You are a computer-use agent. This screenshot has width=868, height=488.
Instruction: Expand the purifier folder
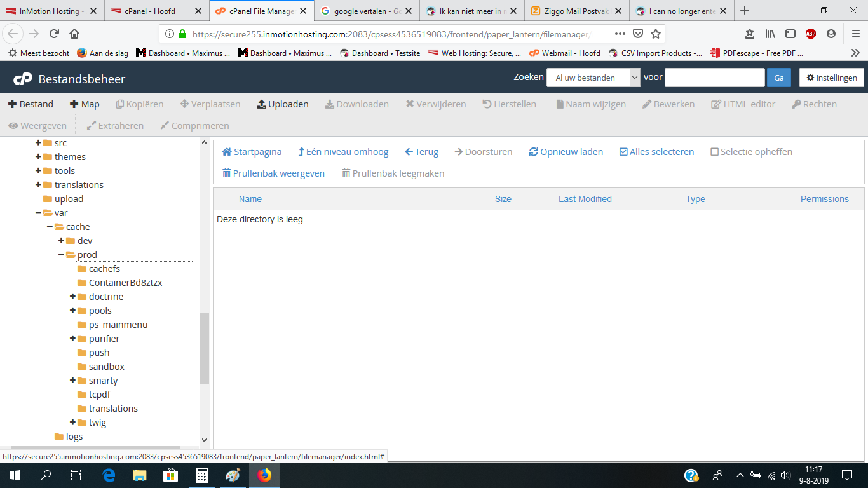73,339
